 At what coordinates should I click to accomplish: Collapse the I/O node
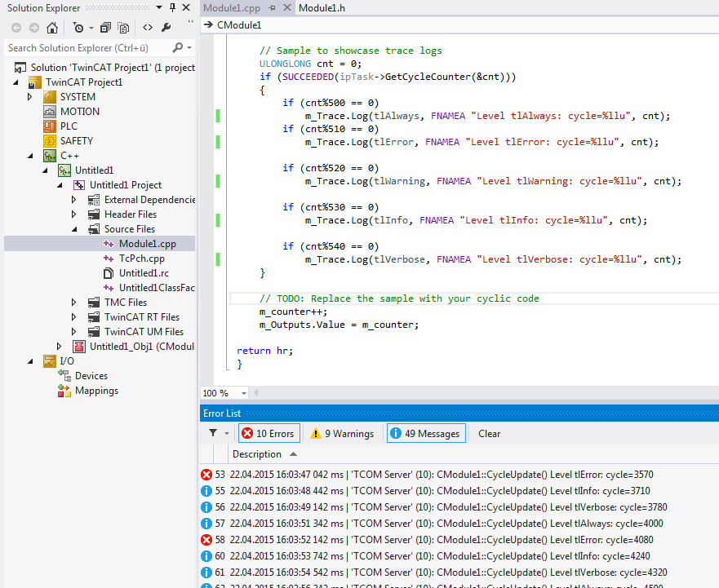30,361
